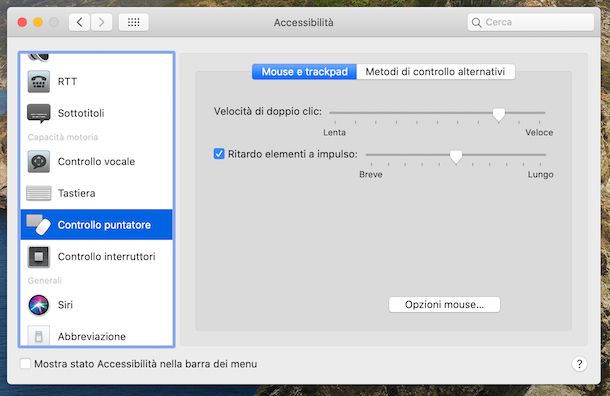Choose Abbreviazione from the sidebar
Image resolution: width=610 pixels, height=396 pixels.
click(x=96, y=335)
